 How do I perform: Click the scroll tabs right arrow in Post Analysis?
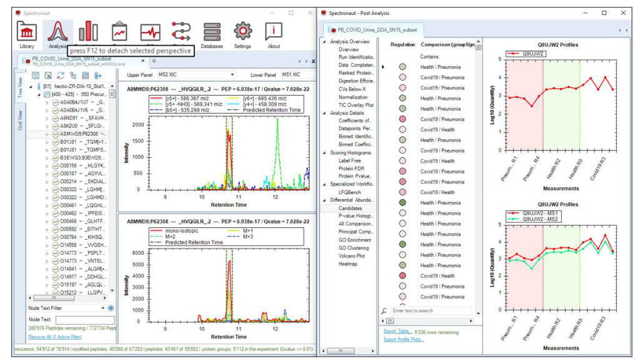point(627,30)
